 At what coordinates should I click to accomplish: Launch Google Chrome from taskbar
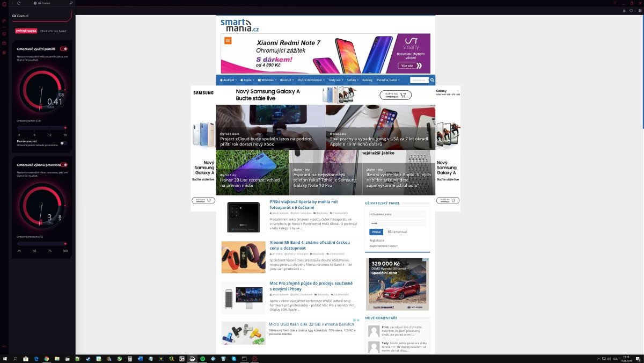(47, 358)
